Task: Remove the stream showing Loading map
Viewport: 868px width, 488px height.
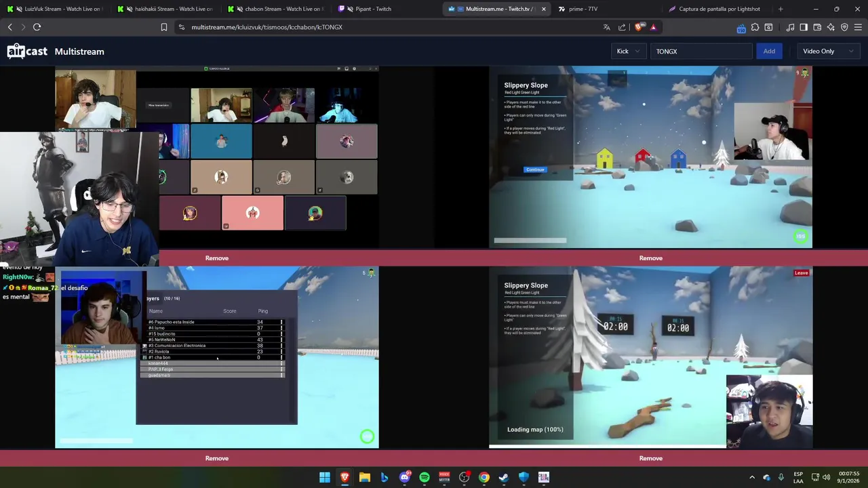Action: pos(651,458)
